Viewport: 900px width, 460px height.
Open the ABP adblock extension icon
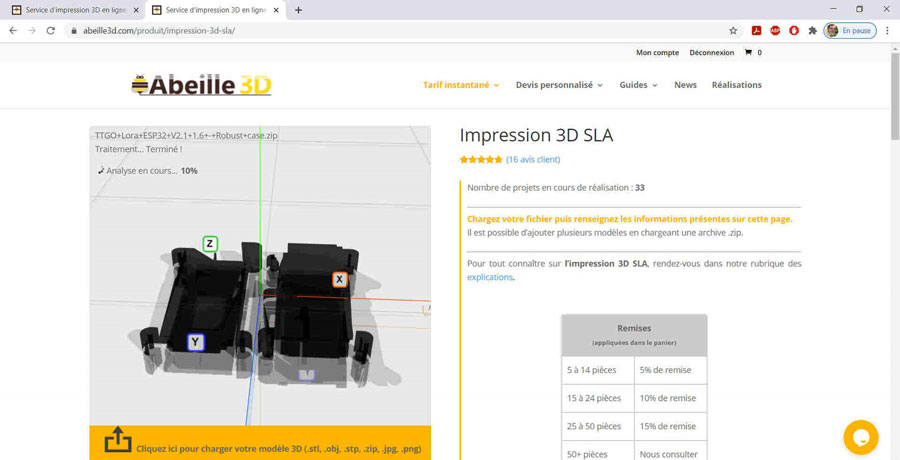point(775,30)
